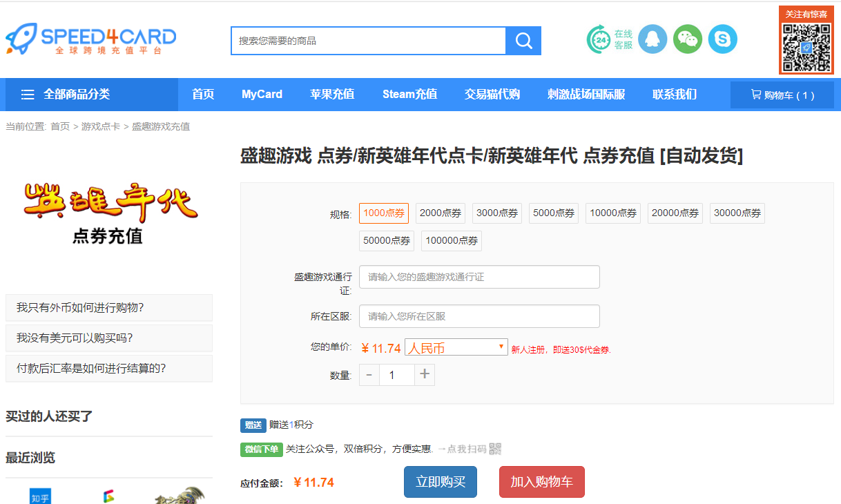Open the 人民币 currency dropdown
This screenshot has width=841, height=504.
pyautogui.click(x=456, y=348)
